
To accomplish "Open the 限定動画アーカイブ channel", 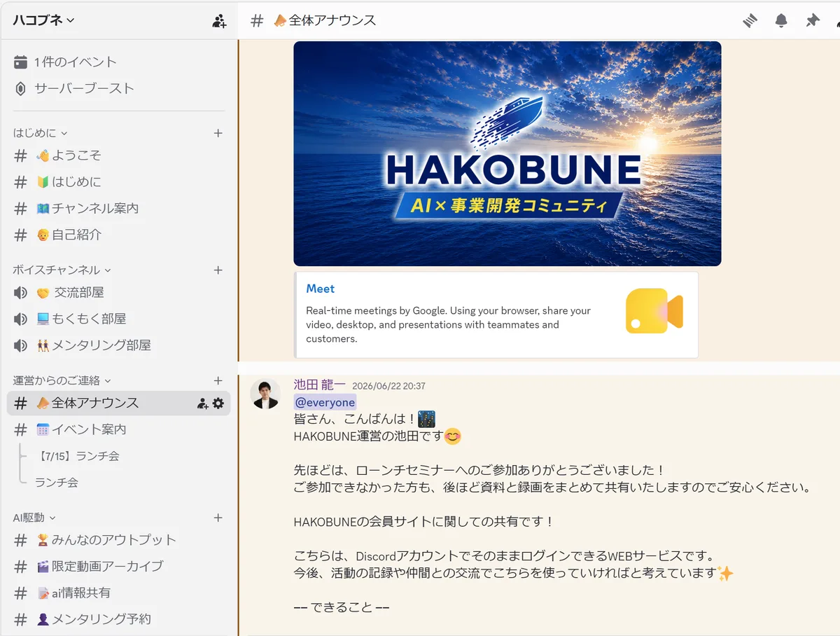I will point(119,567).
